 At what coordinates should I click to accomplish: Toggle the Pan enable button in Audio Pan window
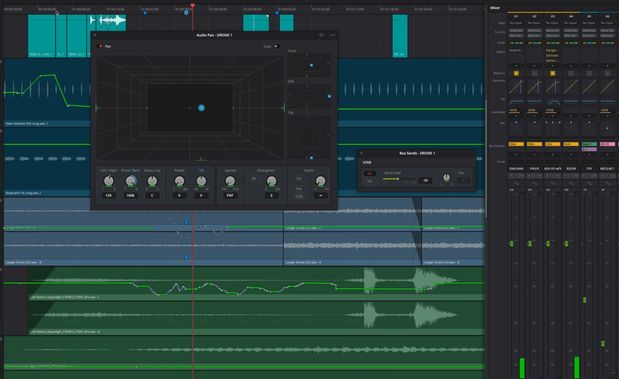pyautogui.click(x=101, y=46)
